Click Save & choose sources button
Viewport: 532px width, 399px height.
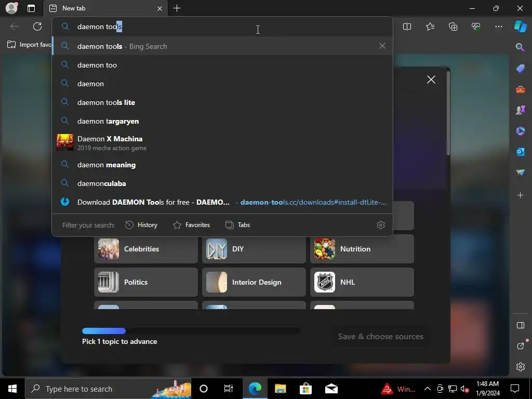(x=381, y=337)
